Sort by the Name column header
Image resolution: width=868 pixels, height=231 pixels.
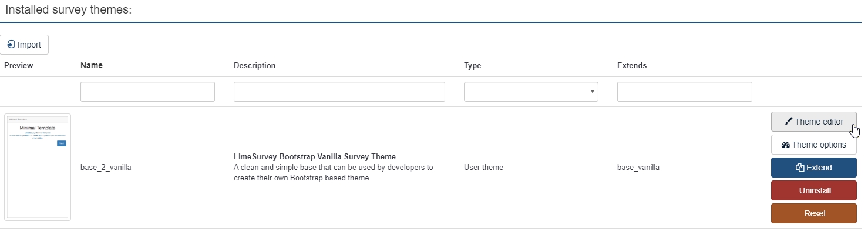(92, 65)
